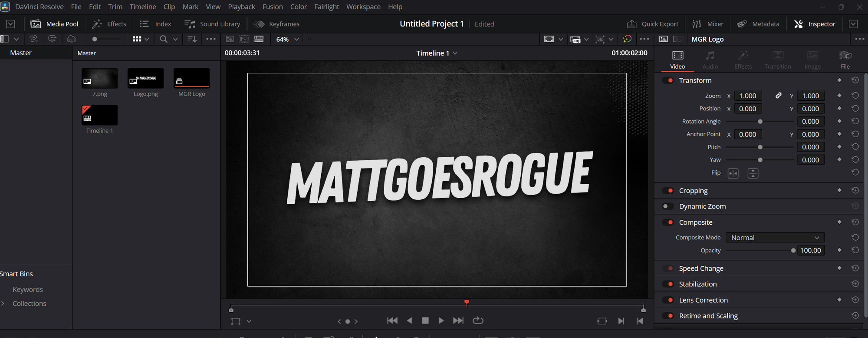This screenshot has width=868, height=338.
Task: Open the Fairlight menu
Action: click(x=326, y=7)
